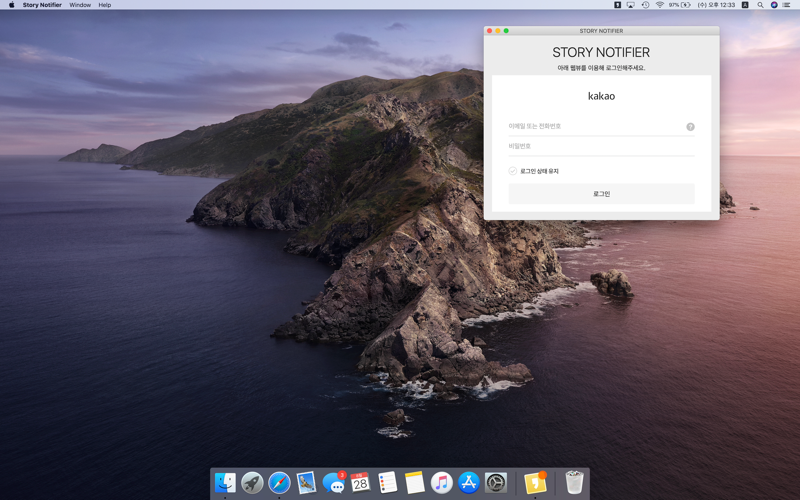Screen dimensions: 800x500
Task: Click the help question mark icon in email field
Action: tap(690, 127)
